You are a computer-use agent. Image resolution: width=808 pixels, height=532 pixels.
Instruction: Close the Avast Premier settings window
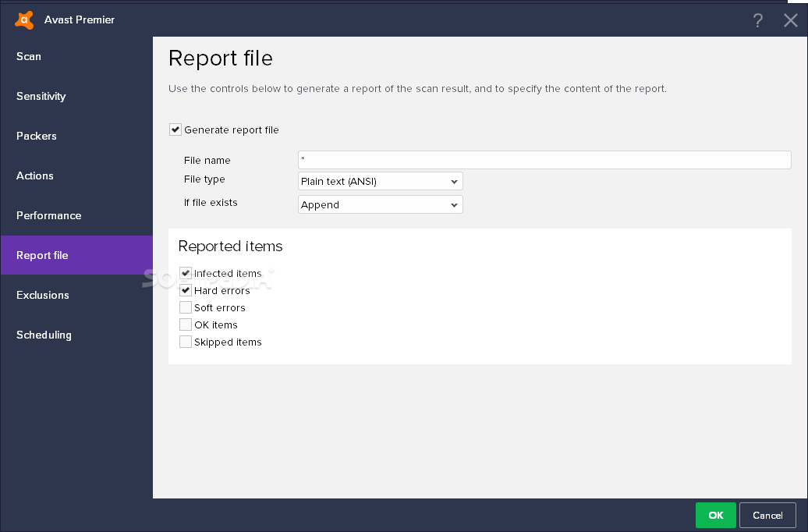click(x=791, y=20)
